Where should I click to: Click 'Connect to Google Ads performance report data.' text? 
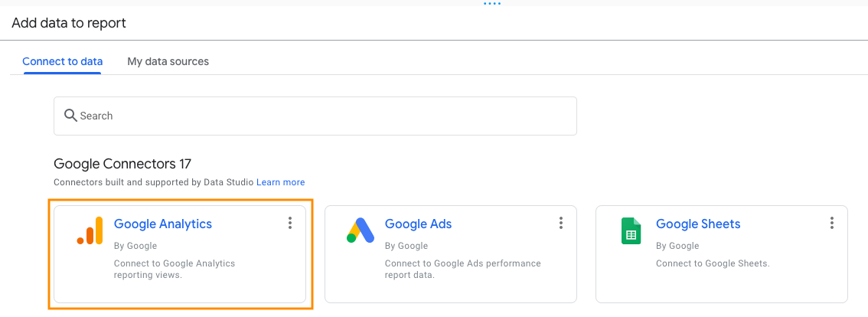point(463,270)
